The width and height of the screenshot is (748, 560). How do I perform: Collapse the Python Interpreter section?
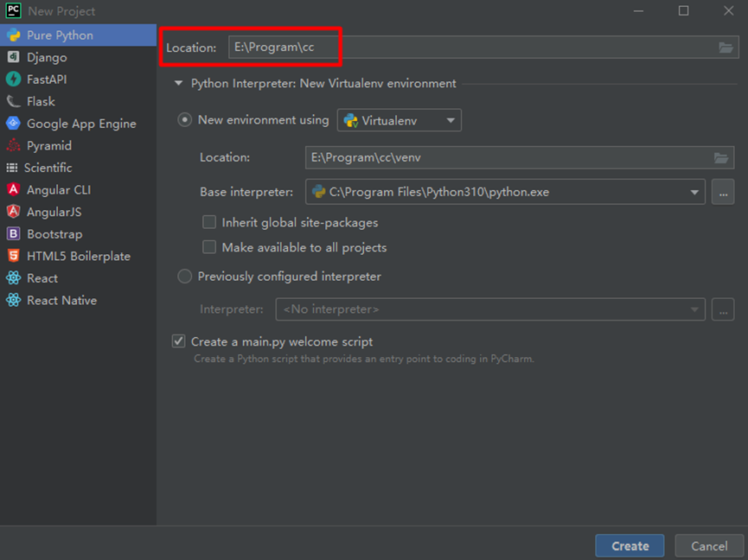[x=178, y=84]
